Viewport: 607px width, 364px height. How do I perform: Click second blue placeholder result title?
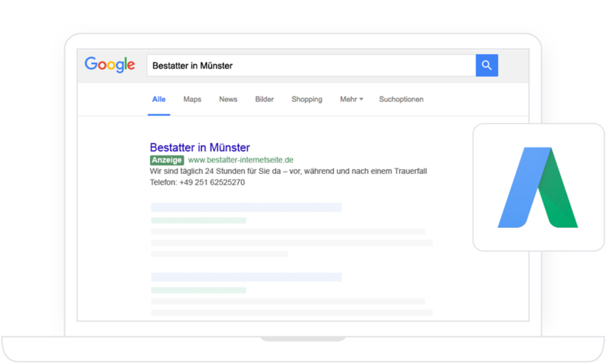pyautogui.click(x=246, y=277)
